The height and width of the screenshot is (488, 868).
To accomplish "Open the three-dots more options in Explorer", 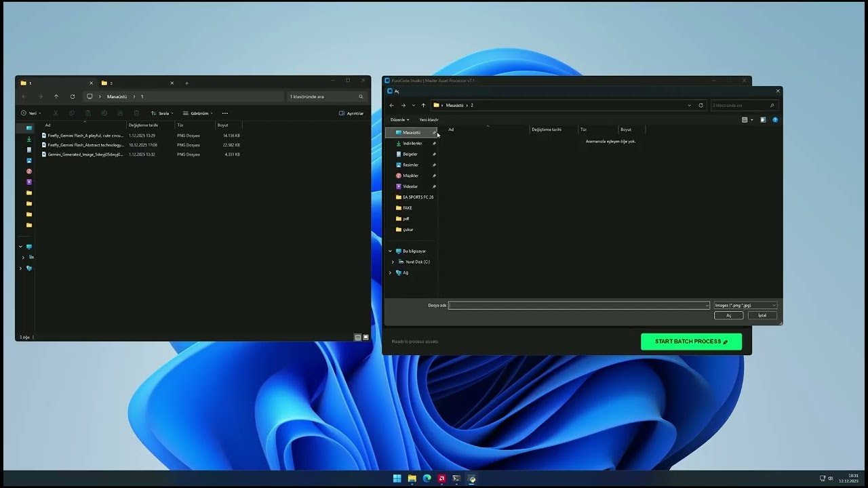I will (225, 113).
